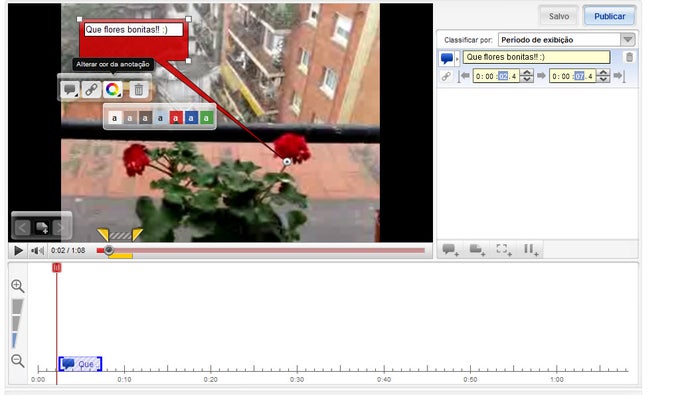Click the annotation text box on video
680x395 pixels.
tap(133, 30)
